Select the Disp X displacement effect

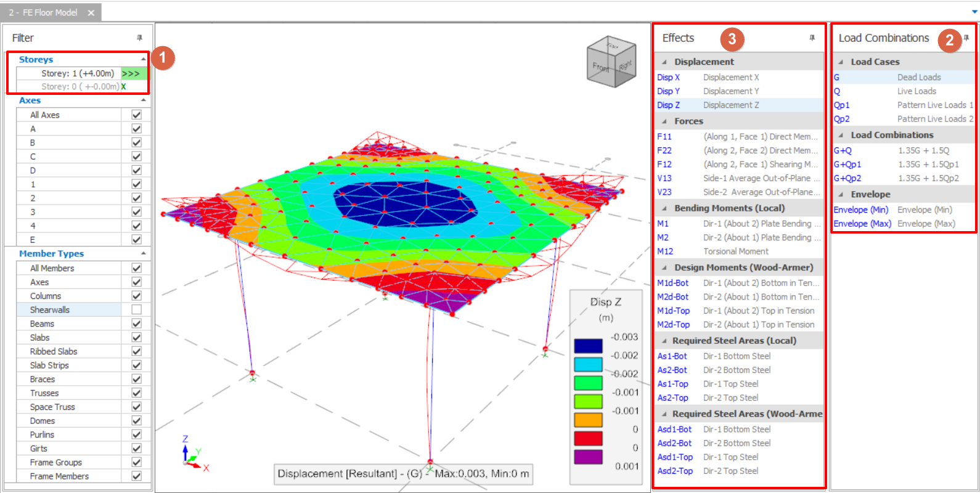point(668,78)
